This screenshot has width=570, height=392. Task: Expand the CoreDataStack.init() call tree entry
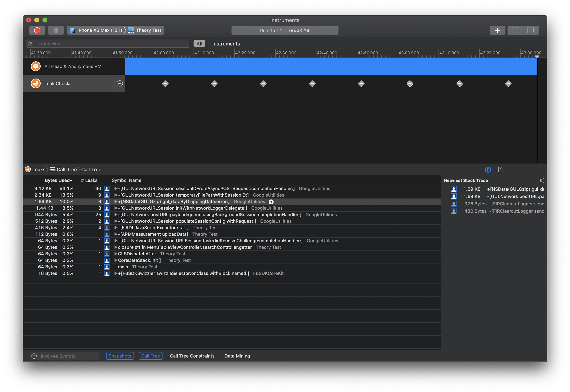click(x=116, y=260)
